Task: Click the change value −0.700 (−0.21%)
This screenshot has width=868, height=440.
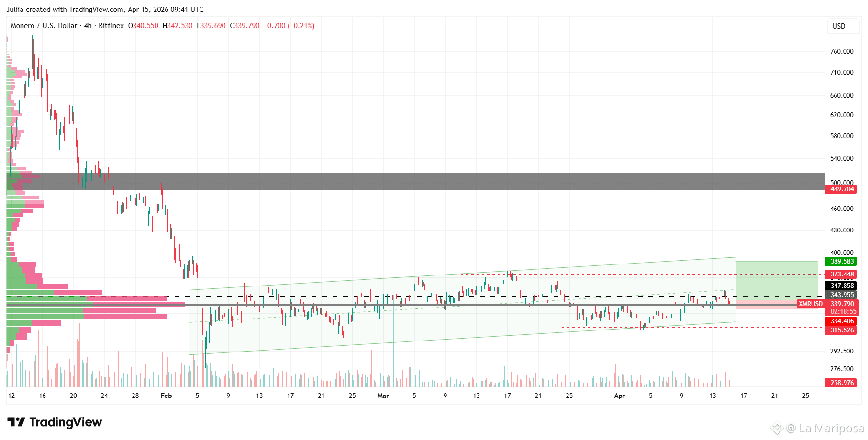Action: coord(289,26)
